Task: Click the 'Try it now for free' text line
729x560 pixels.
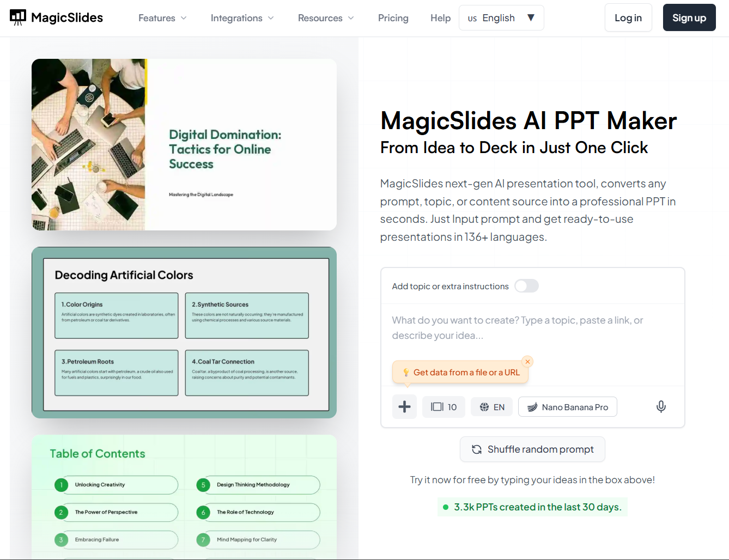Action: [532, 480]
